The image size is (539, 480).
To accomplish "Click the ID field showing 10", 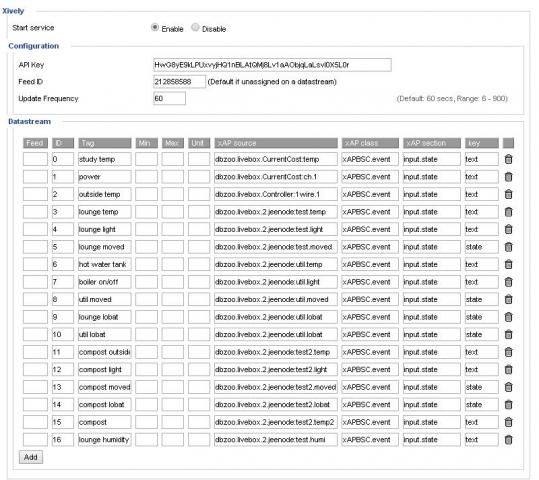I will [x=63, y=335].
